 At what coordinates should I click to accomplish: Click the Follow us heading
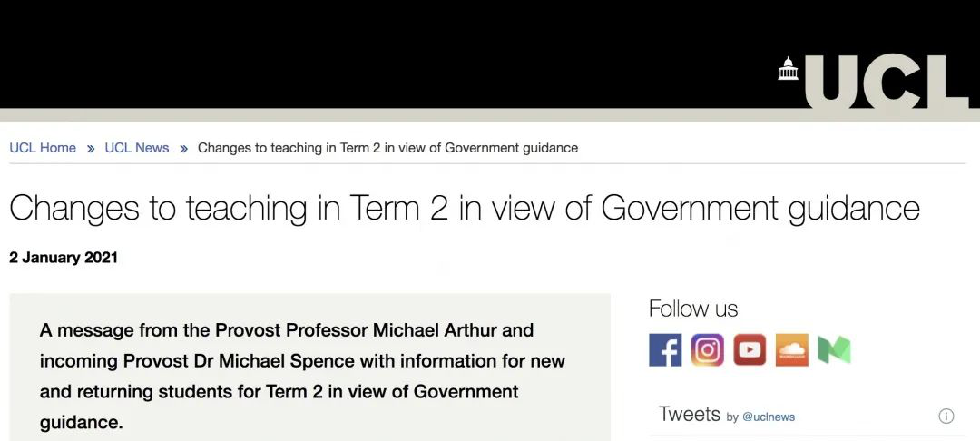693,309
